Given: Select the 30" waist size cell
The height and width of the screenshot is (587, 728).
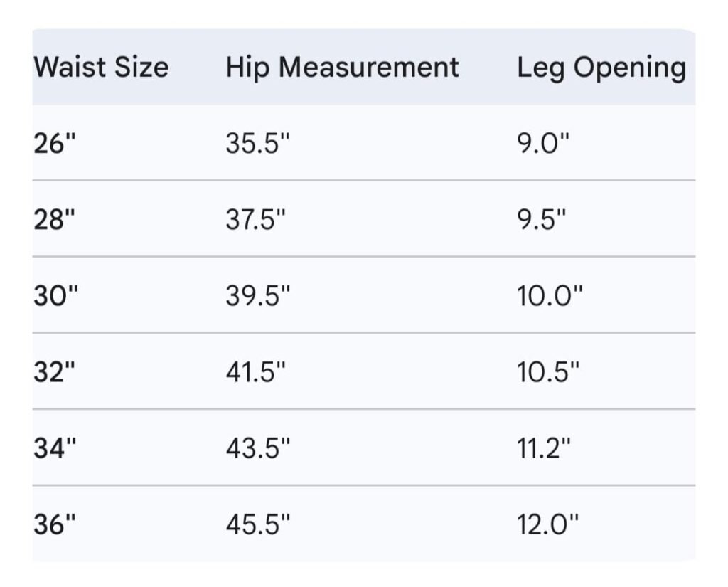Looking at the screenshot, I should (55, 296).
